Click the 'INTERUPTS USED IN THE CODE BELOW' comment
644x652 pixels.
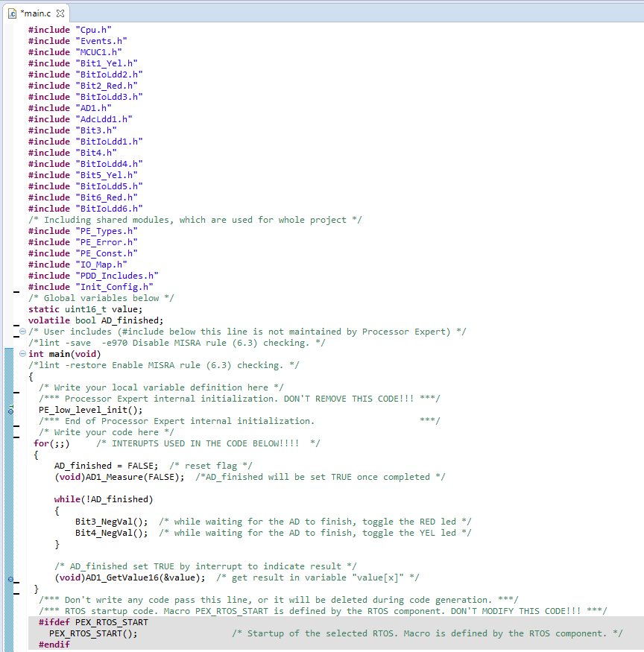click(208, 443)
